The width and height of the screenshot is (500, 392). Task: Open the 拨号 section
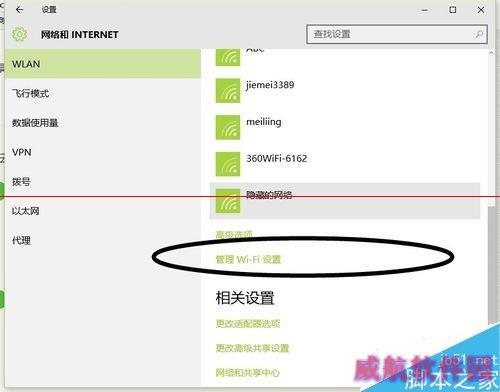[103, 182]
